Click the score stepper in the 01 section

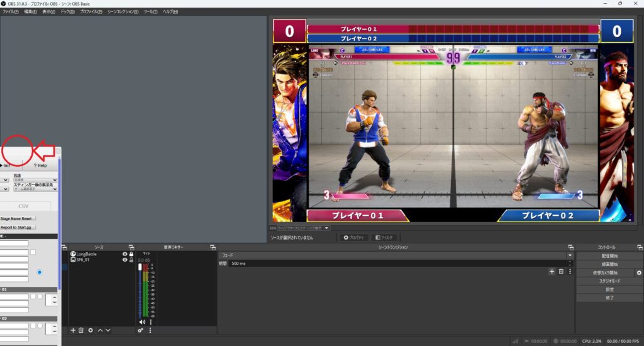tap(52, 300)
